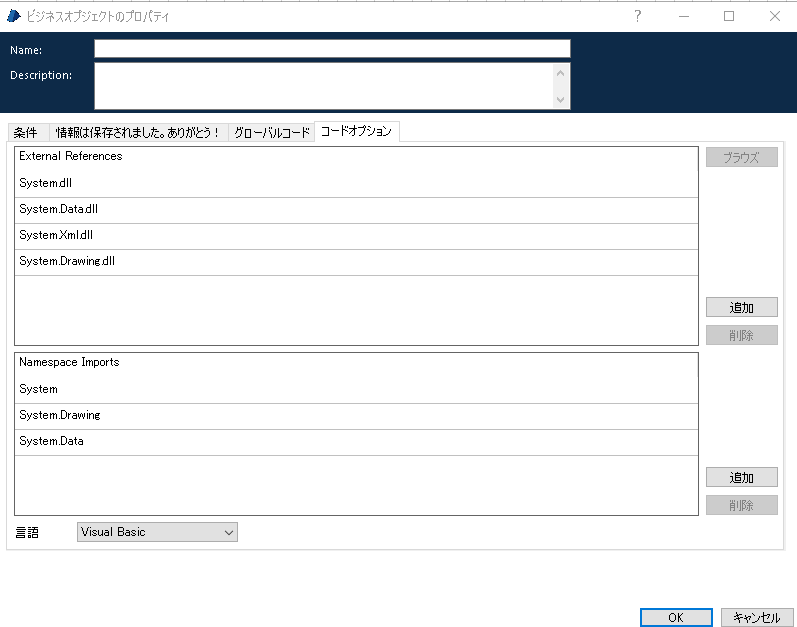Click into the Description text area
This screenshot has height=627, width=797.
coord(324,86)
